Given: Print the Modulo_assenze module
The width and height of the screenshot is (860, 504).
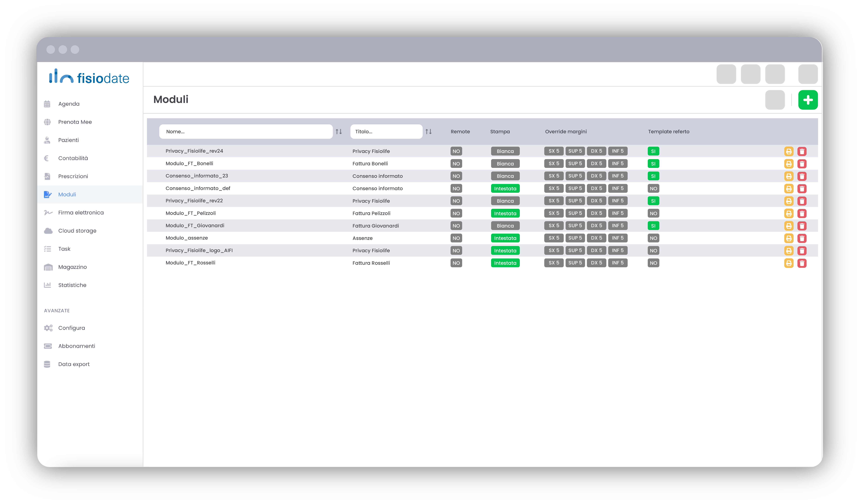Looking at the screenshot, I should 788,238.
